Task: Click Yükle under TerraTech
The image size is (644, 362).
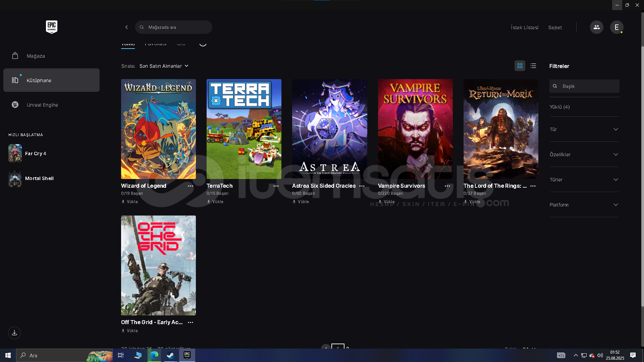Action: click(x=215, y=202)
